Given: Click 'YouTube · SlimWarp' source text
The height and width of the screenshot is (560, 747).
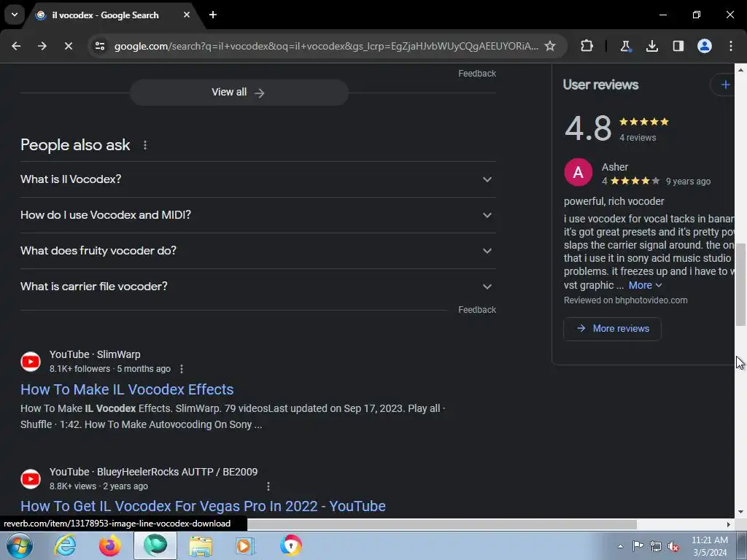Looking at the screenshot, I should click(x=95, y=355).
